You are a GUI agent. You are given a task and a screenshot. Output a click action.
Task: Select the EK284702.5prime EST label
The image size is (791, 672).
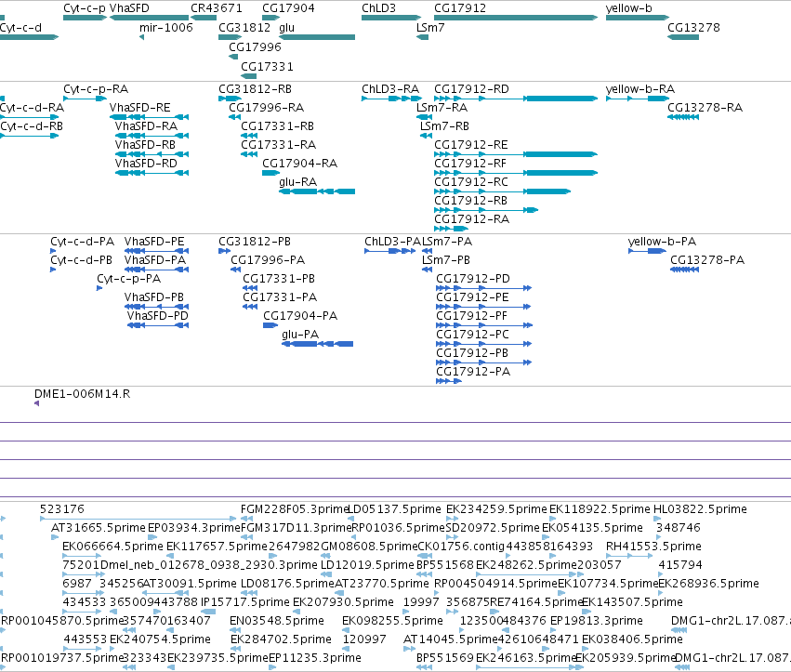click(281, 639)
